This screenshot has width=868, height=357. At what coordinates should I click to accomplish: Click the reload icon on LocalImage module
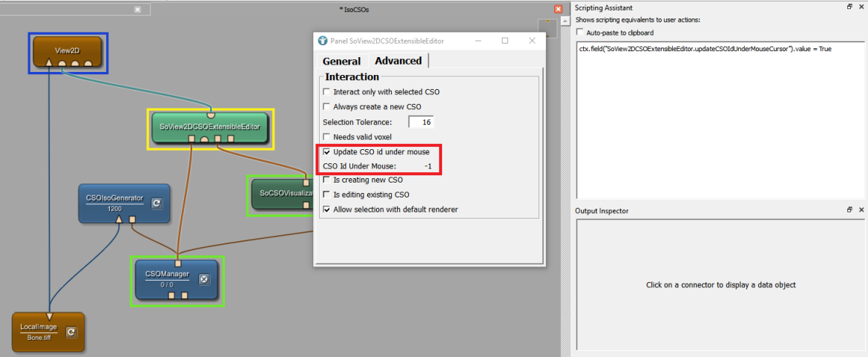71,332
